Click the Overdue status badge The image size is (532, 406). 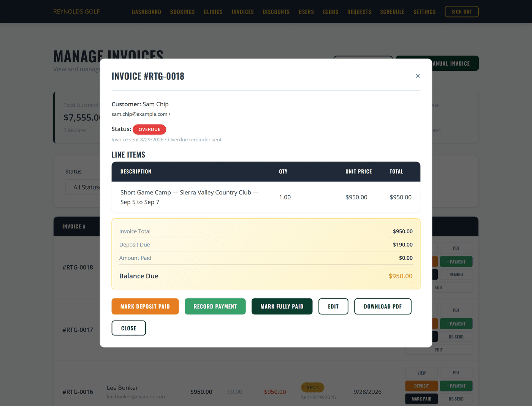click(149, 130)
